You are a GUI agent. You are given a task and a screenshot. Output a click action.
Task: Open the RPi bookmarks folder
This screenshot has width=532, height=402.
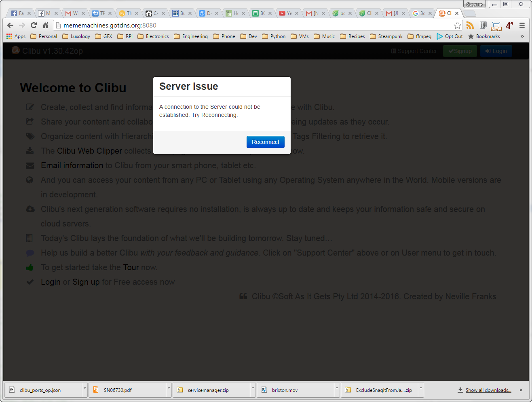pos(125,36)
